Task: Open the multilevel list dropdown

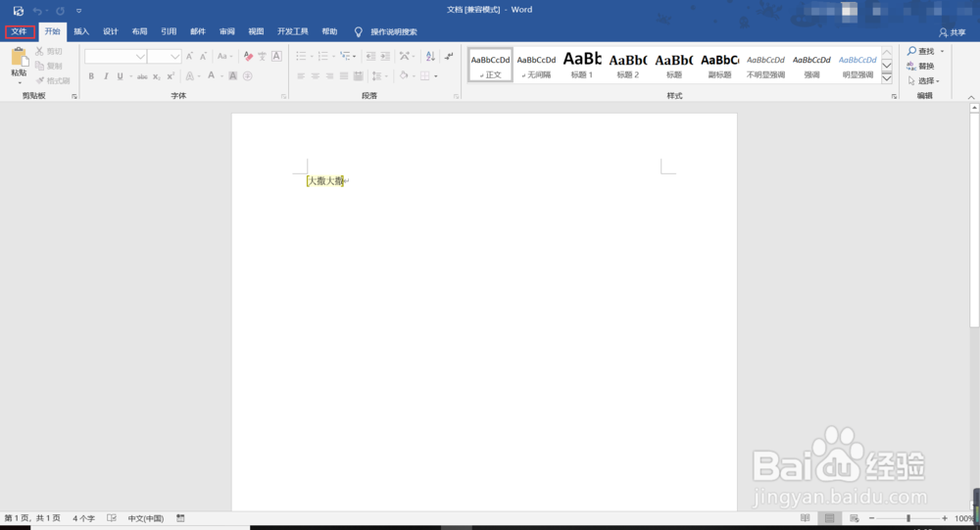Action: point(355,56)
